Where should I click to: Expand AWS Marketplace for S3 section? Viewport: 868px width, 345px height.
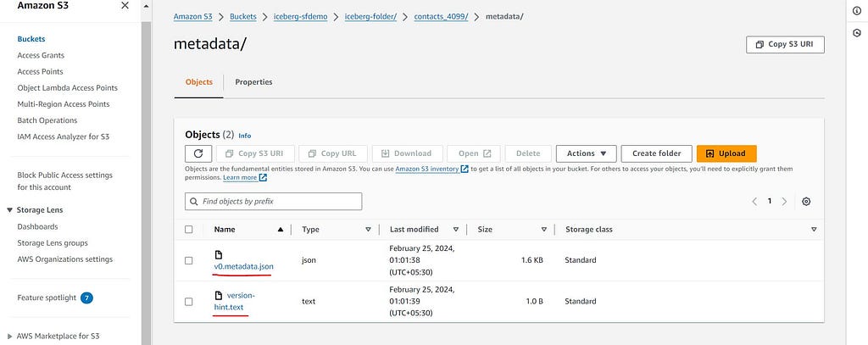(10, 337)
